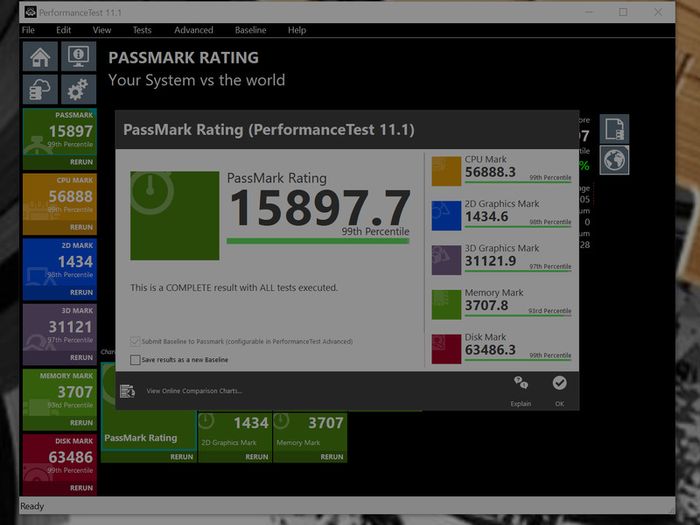The image size is (700, 525).
Task: Click RERUN under bottom Memory Mark tile
Action: [332, 457]
